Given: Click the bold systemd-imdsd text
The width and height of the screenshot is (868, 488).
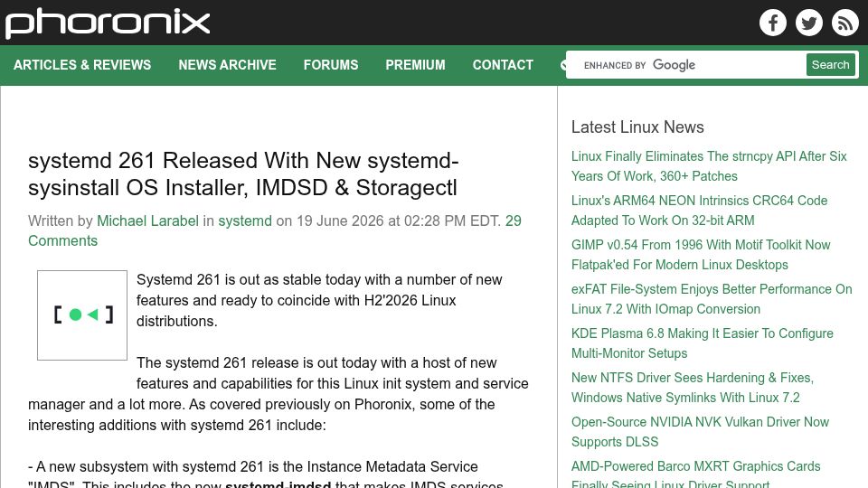Looking at the screenshot, I should point(278,484).
